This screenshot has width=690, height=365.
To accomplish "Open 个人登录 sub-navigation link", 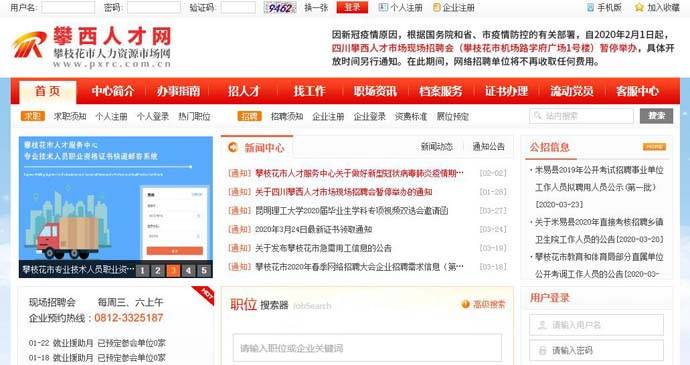I will (153, 116).
